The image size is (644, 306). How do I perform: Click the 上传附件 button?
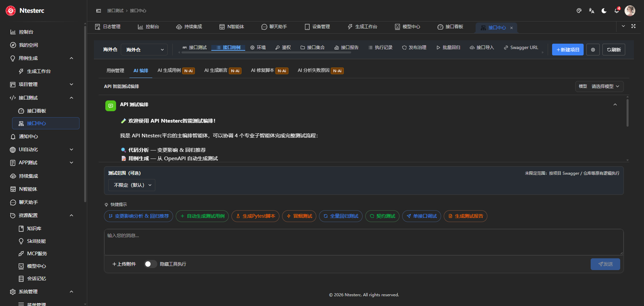[124, 264]
